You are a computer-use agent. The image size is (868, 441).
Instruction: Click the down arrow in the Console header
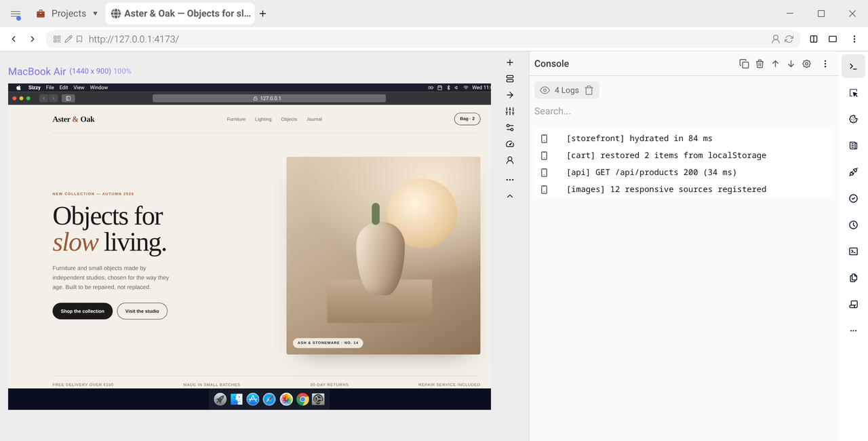click(791, 64)
